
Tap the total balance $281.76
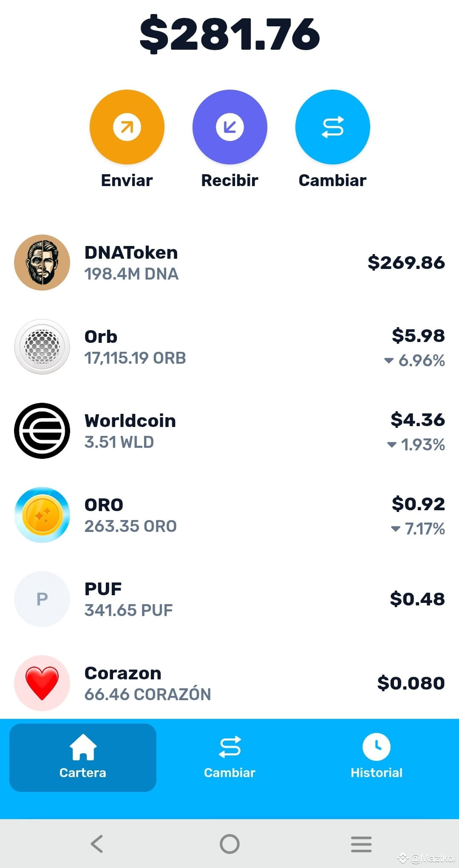coord(229,34)
